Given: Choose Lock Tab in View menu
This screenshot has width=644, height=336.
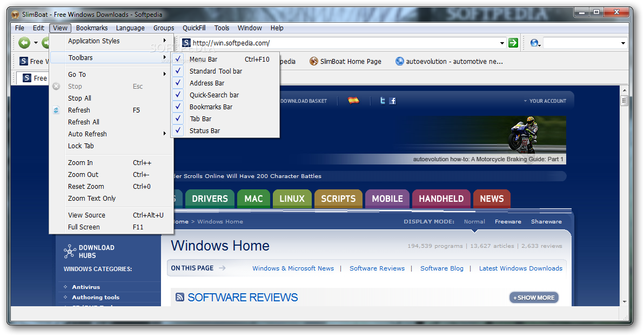Looking at the screenshot, I should 111,146.
